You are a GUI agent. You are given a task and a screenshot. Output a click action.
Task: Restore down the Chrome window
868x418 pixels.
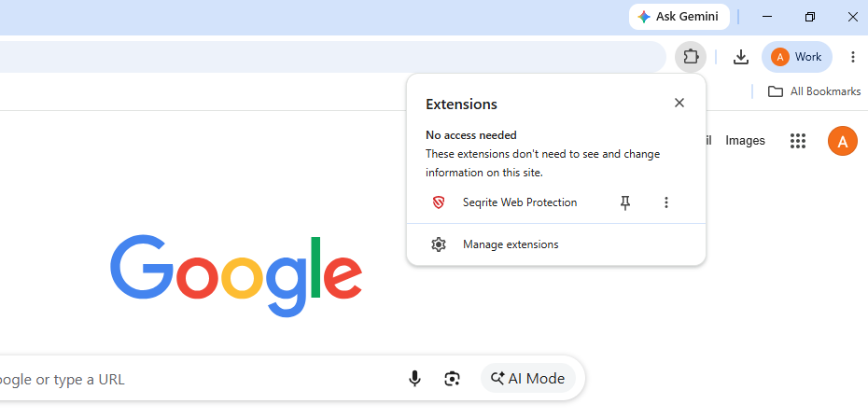click(810, 17)
